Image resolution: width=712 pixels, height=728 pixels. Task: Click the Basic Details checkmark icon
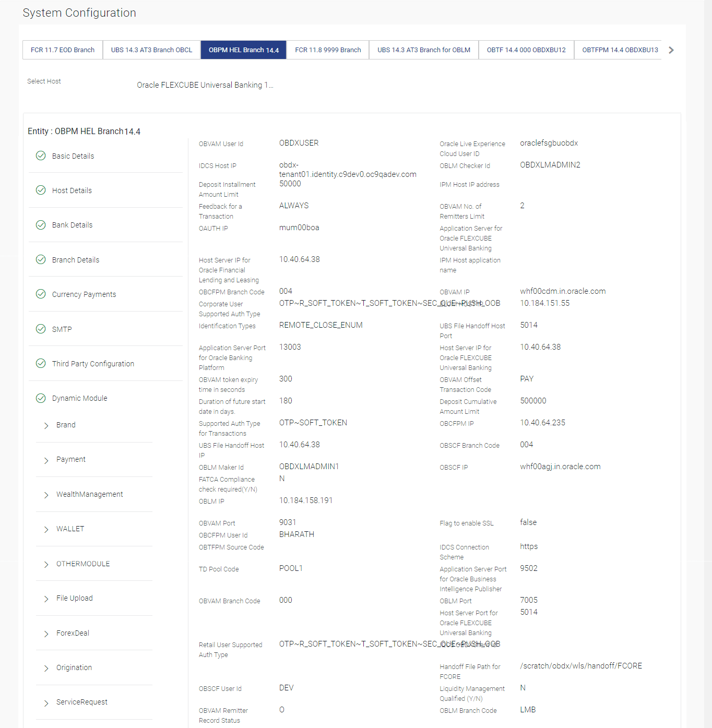tap(41, 156)
